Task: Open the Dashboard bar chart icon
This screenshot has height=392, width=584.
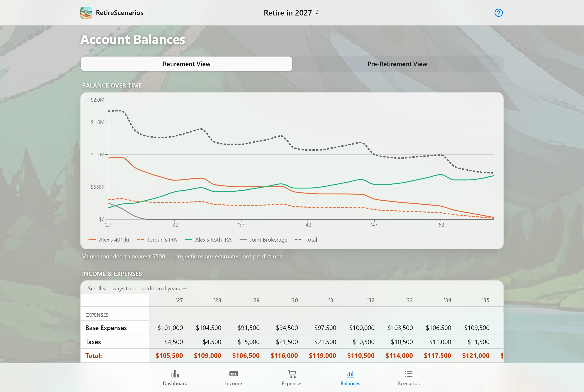Action: 175,374
